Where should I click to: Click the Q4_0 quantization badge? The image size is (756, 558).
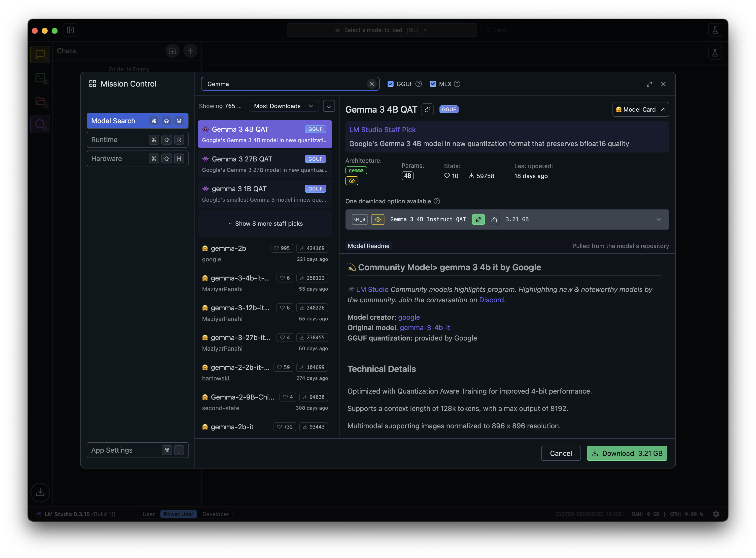tap(360, 219)
